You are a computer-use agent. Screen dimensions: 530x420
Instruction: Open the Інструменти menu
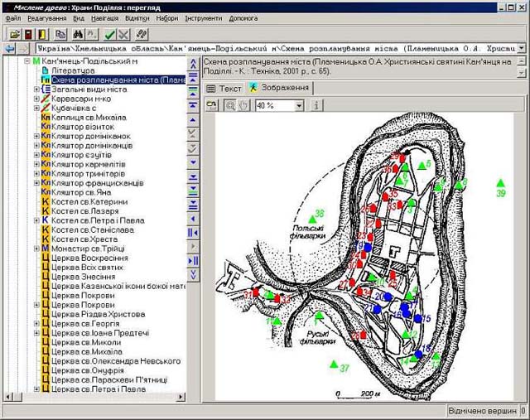(x=203, y=17)
